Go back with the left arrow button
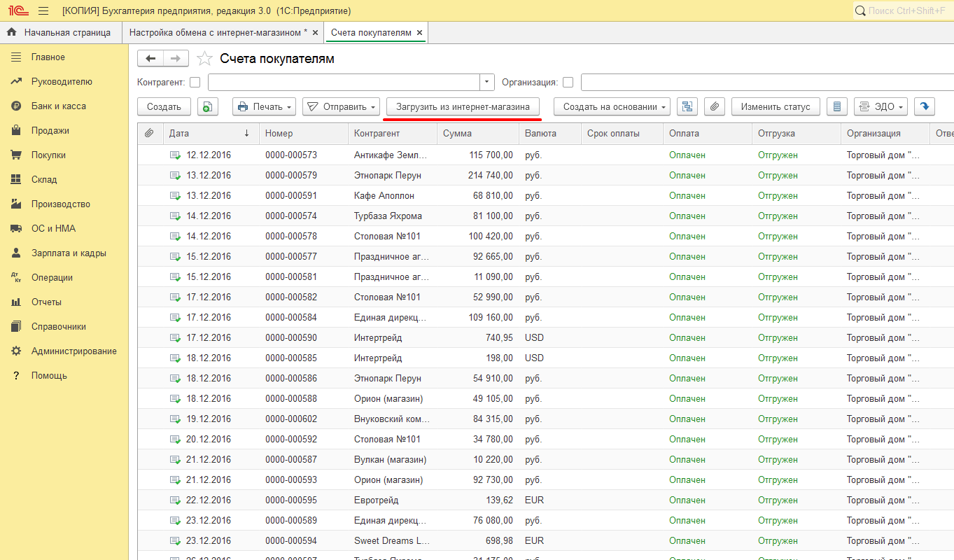954x560 pixels. pyautogui.click(x=150, y=59)
